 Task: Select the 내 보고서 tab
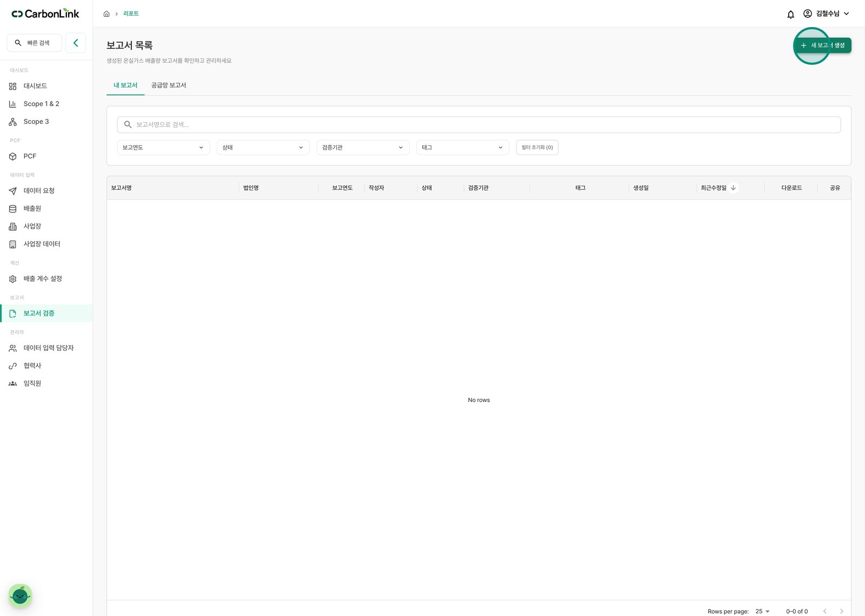(125, 85)
